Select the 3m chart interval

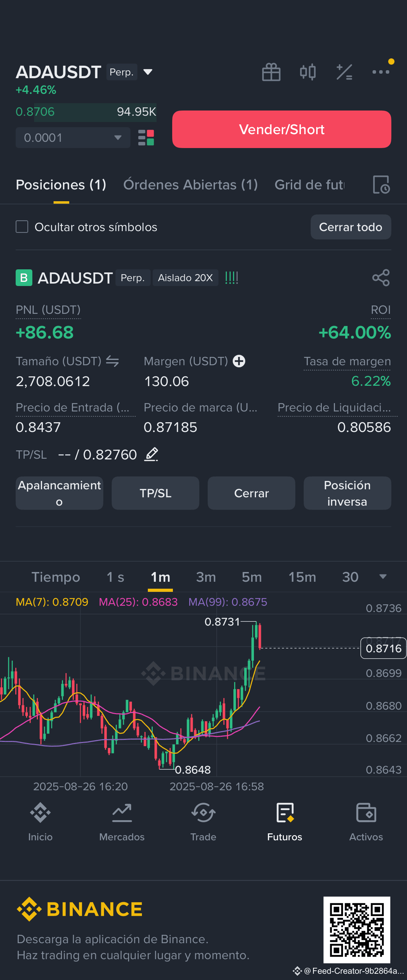coord(206,577)
